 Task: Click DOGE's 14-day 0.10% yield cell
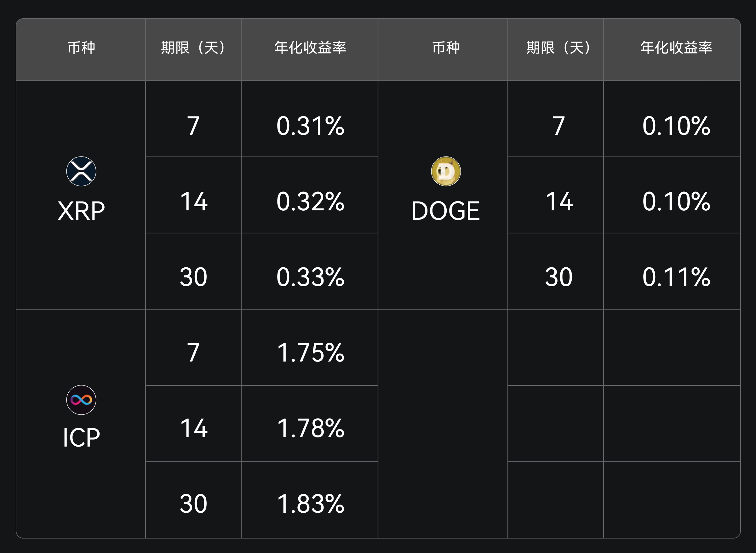tap(676, 202)
